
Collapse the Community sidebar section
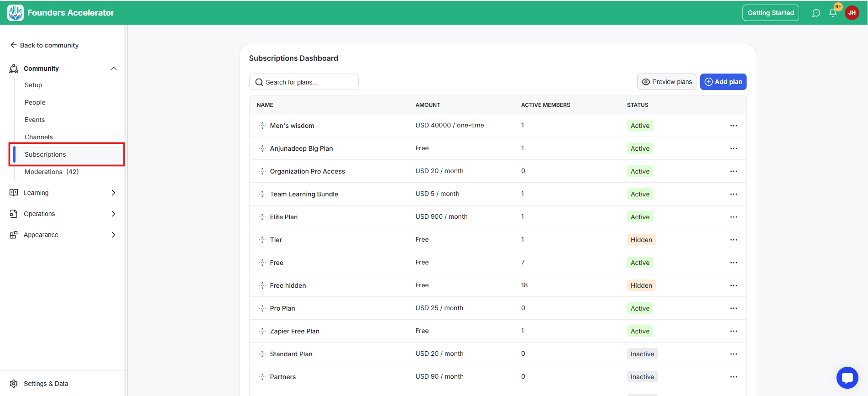tap(114, 69)
